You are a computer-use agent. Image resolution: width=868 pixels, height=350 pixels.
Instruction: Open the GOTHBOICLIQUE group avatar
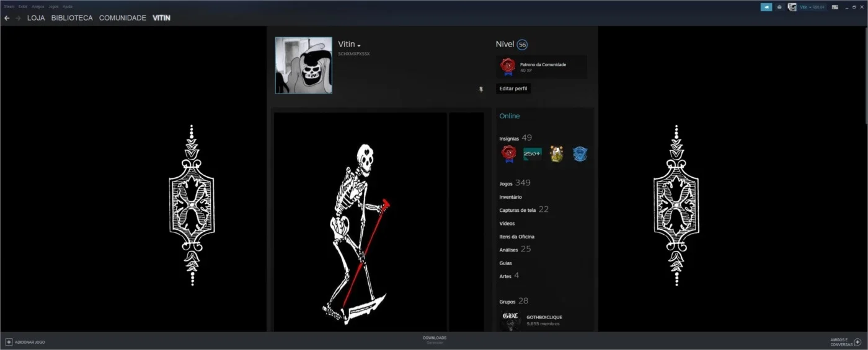click(x=510, y=320)
